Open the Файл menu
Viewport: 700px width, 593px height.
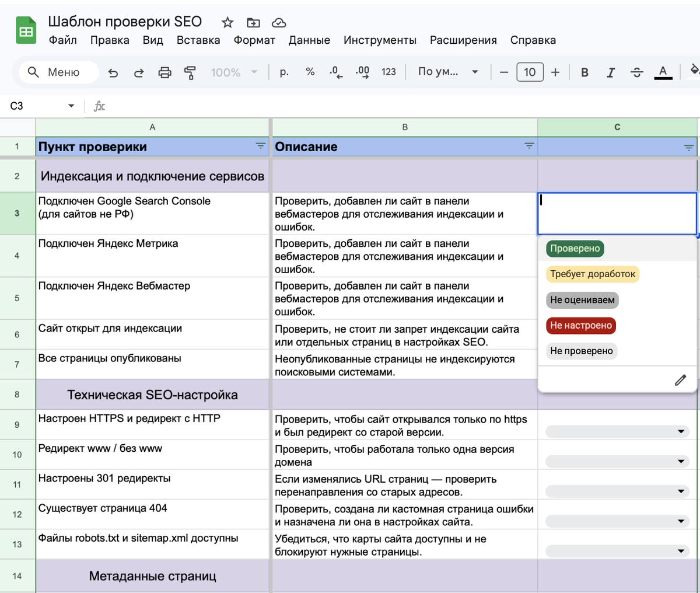click(x=63, y=40)
